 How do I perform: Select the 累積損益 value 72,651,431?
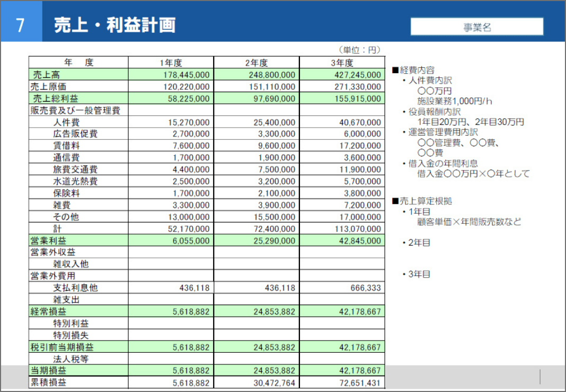click(x=359, y=382)
